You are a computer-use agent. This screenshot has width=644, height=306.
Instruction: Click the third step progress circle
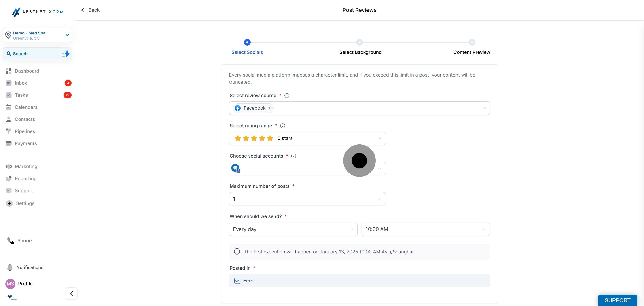[x=472, y=42]
